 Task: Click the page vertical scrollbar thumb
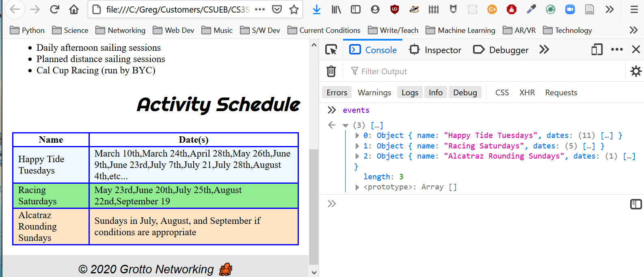coord(313,207)
